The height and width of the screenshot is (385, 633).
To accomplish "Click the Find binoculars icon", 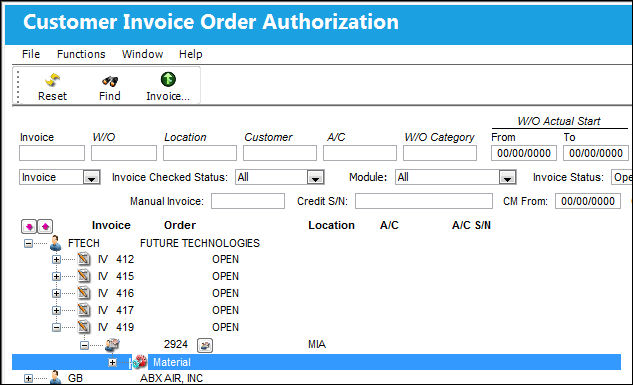I will tap(110, 81).
